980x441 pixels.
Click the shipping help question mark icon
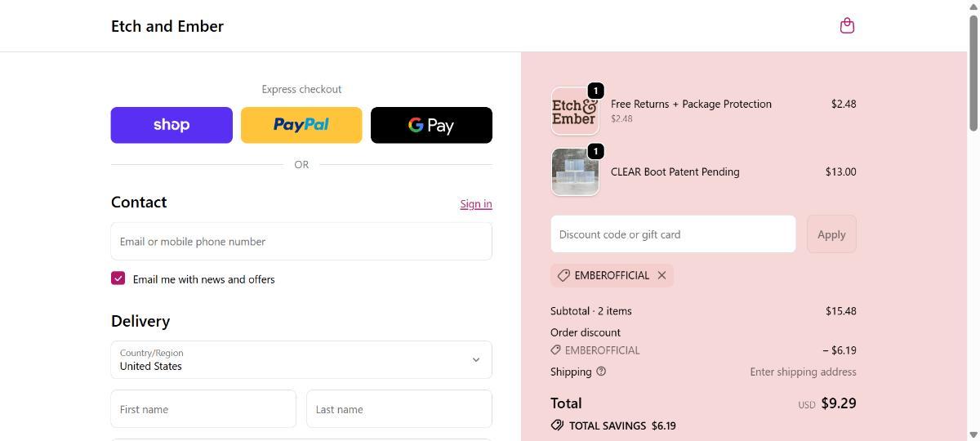(601, 372)
